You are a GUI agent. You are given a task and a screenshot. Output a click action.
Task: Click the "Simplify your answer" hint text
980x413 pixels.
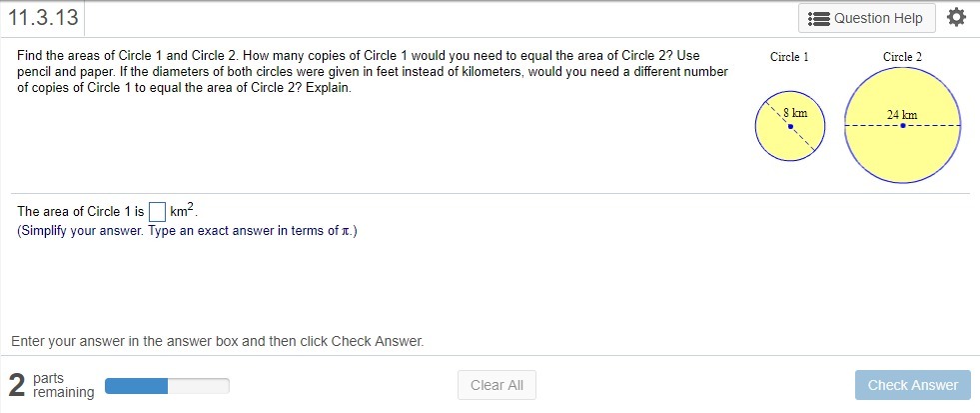pos(187,231)
